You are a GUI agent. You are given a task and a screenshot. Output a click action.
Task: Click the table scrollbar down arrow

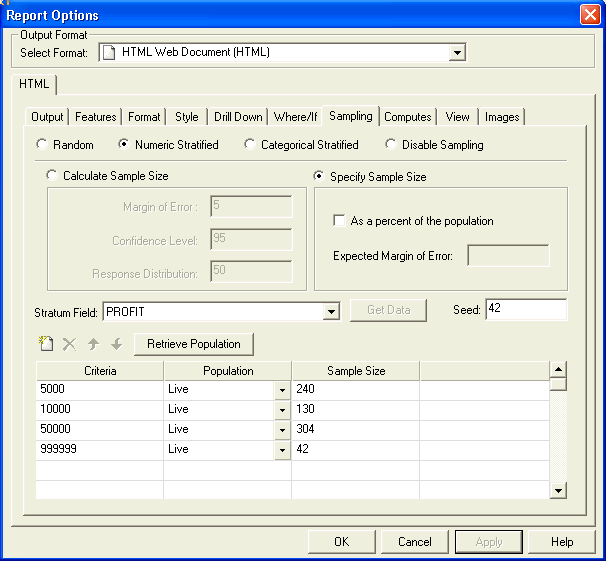[x=558, y=491]
